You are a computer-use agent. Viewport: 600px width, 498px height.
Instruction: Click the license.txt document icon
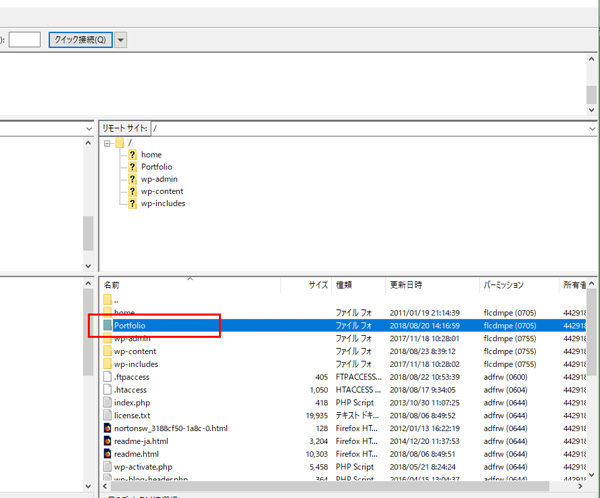tap(108, 415)
